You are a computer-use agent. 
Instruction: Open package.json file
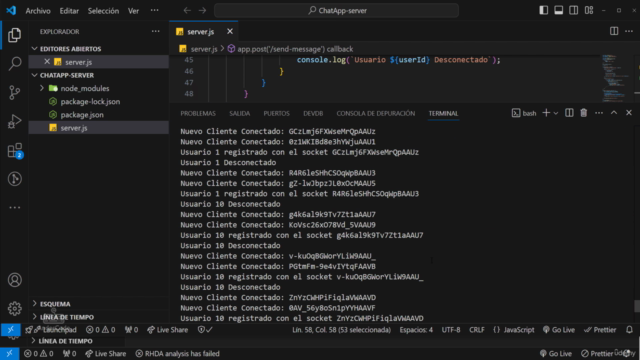pos(82,115)
